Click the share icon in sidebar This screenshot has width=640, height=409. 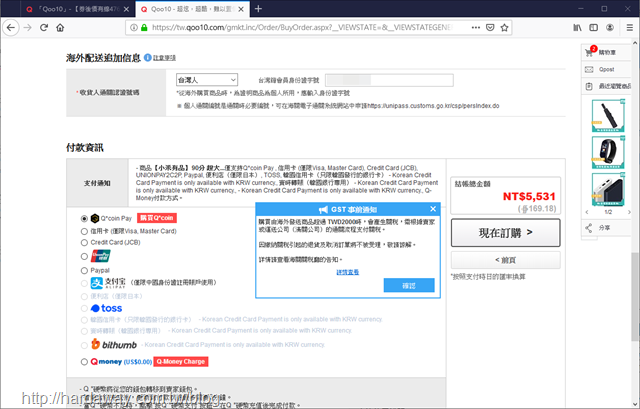[x=589, y=228]
